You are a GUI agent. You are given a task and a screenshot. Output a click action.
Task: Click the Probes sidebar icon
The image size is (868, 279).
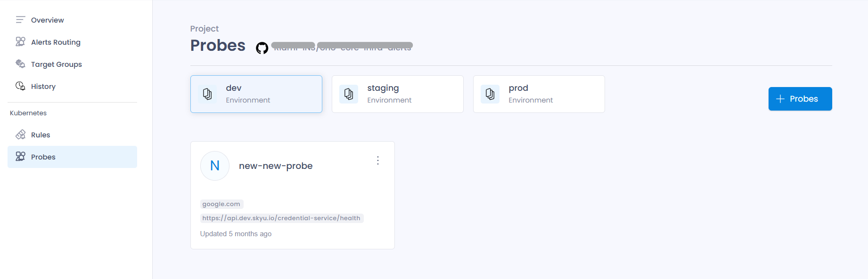coord(20,157)
